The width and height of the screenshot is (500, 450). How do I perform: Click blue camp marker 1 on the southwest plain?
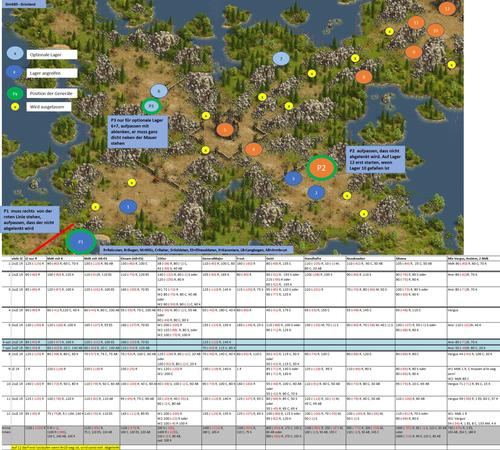click(x=128, y=207)
